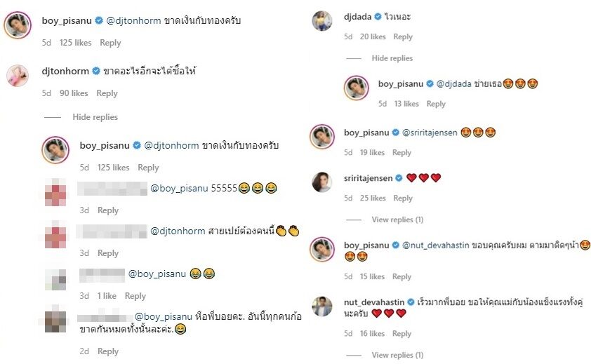
Task: Collapse replies under djtonhorm's comment
Action: tap(95, 117)
